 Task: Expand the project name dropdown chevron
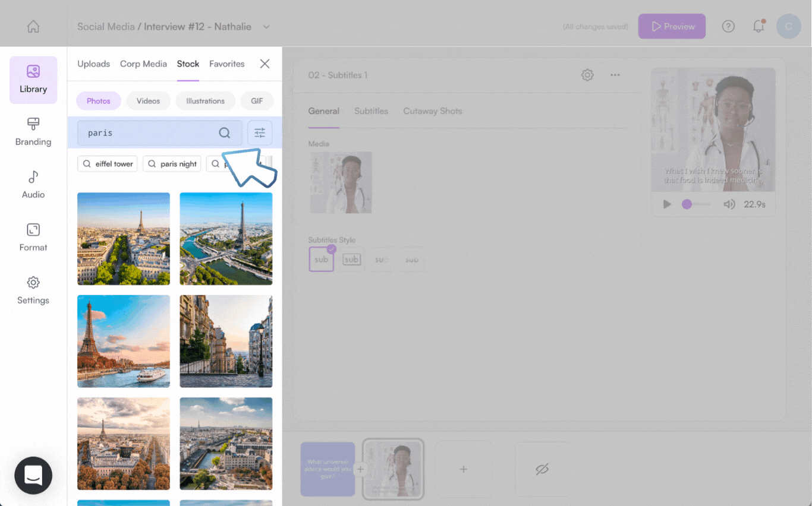click(266, 27)
